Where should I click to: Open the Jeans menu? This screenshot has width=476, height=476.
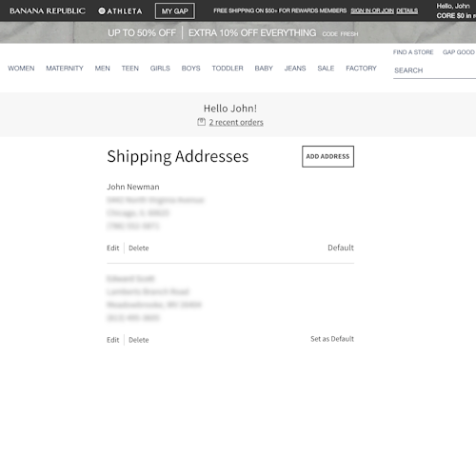[295, 69]
